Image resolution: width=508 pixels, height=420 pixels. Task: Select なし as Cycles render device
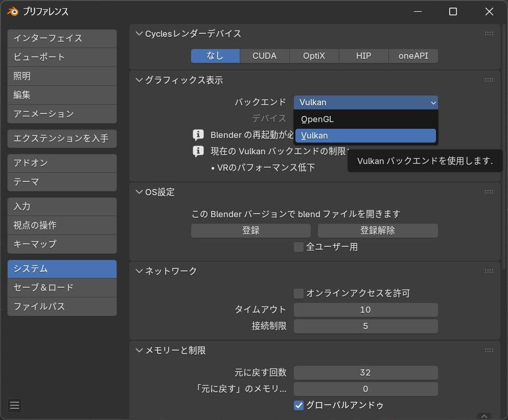click(x=215, y=56)
